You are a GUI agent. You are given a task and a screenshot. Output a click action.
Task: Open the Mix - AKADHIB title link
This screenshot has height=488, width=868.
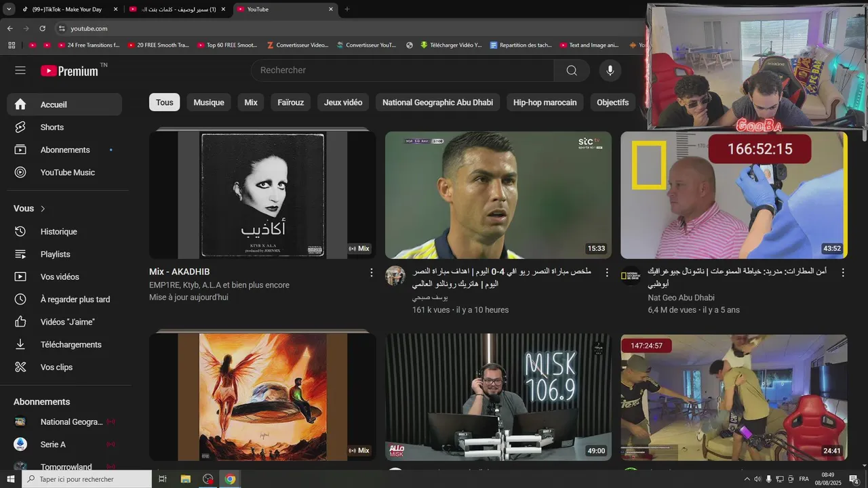point(180,272)
